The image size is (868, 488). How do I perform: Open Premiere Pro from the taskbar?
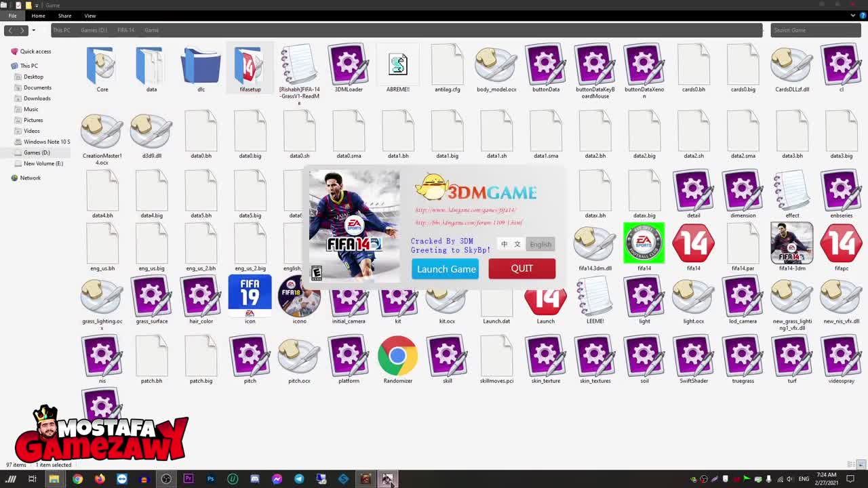coord(189,479)
